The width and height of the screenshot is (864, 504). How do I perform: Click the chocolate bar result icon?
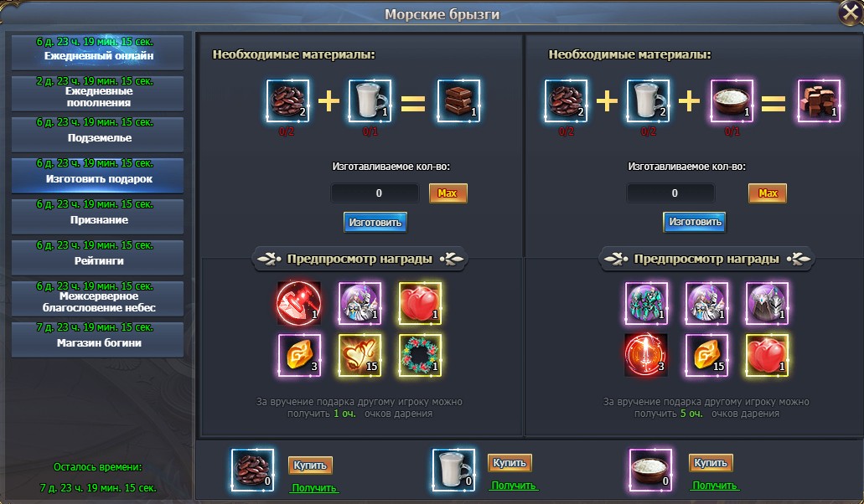[458, 100]
